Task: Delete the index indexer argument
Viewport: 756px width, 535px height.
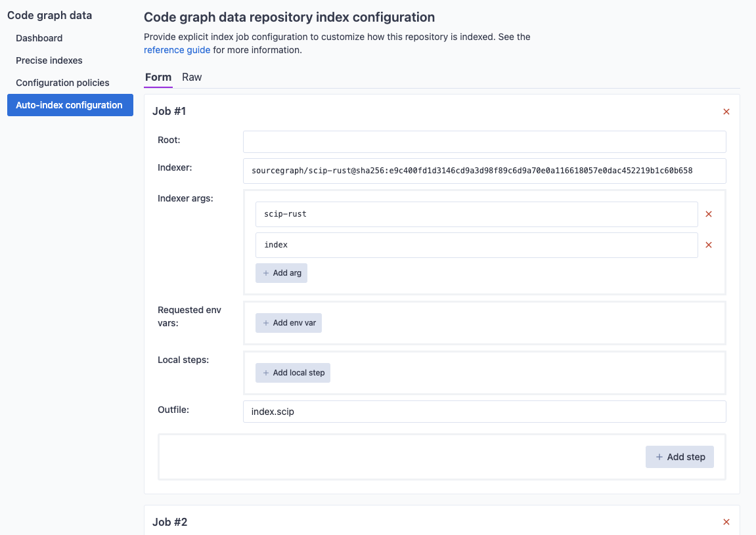Action: click(x=709, y=245)
